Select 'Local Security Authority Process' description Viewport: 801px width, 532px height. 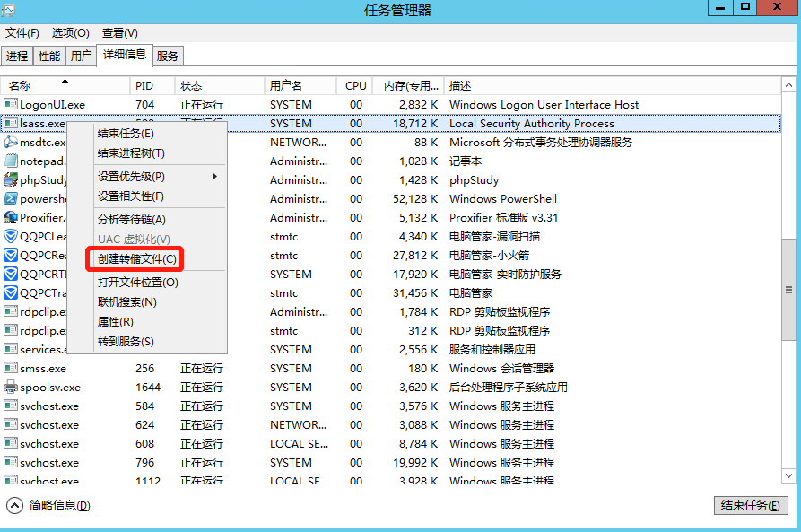[x=531, y=123]
